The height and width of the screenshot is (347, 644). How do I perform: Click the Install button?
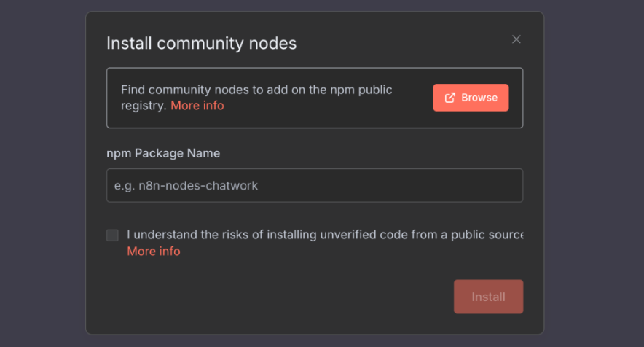coord(488,297)
